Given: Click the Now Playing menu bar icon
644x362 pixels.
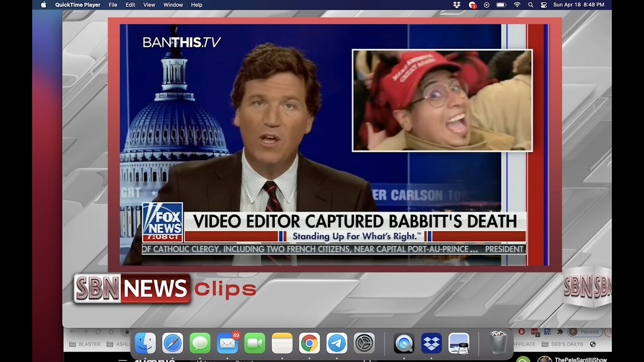Looking at the screenshot, I should [487, 5].
